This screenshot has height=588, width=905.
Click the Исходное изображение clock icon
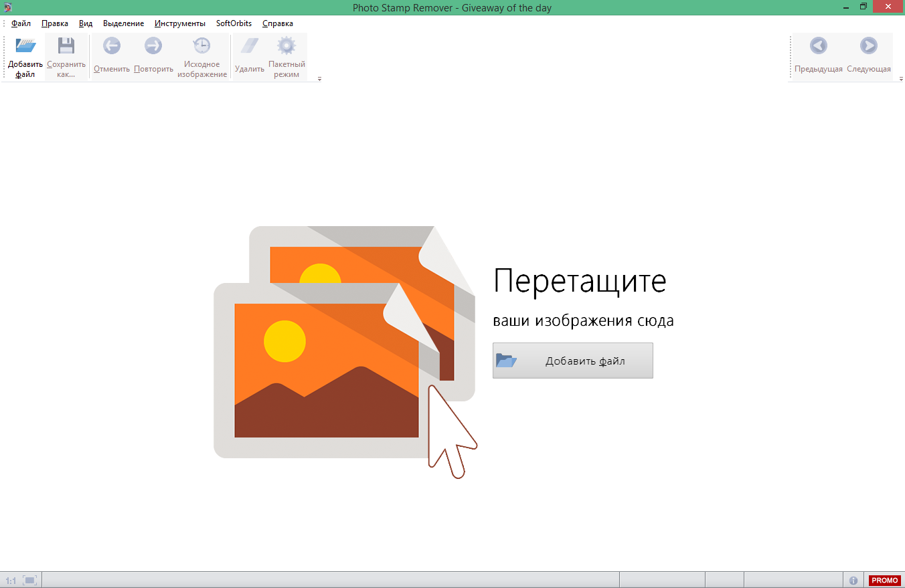point(201,45)
